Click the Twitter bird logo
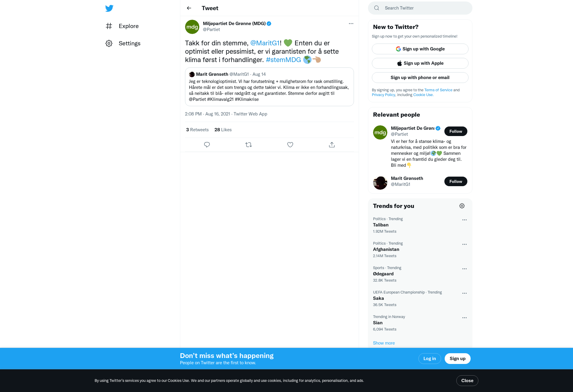This screenshot has width=573, height=392. [109, 8]
